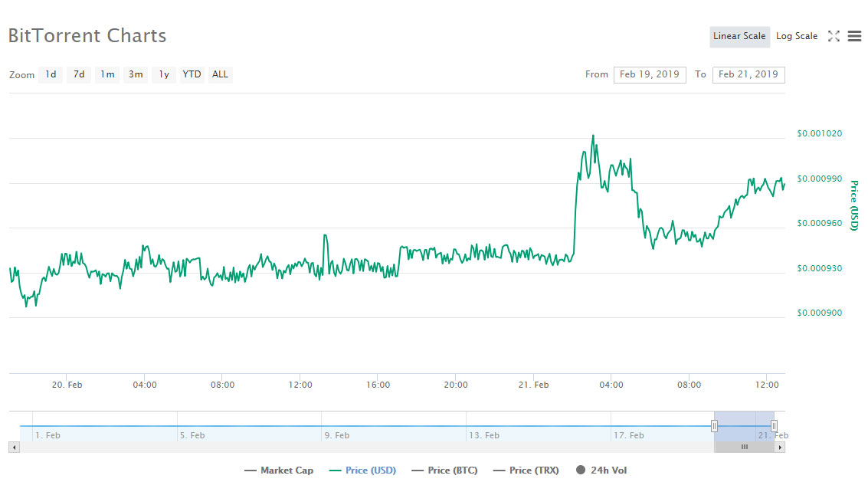
Task: Grab the left navigator range handle
Action: [x=714, y=426]
